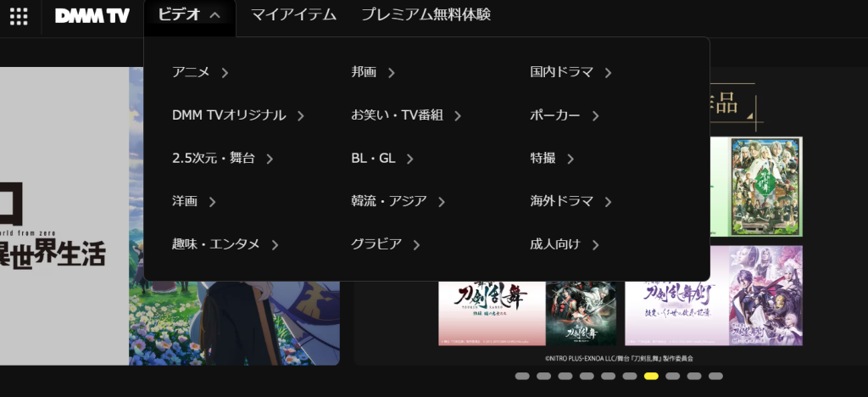868x397 pixels.
Task: Jump to the first carousel slide dot
Action: (x=522, y=376)
